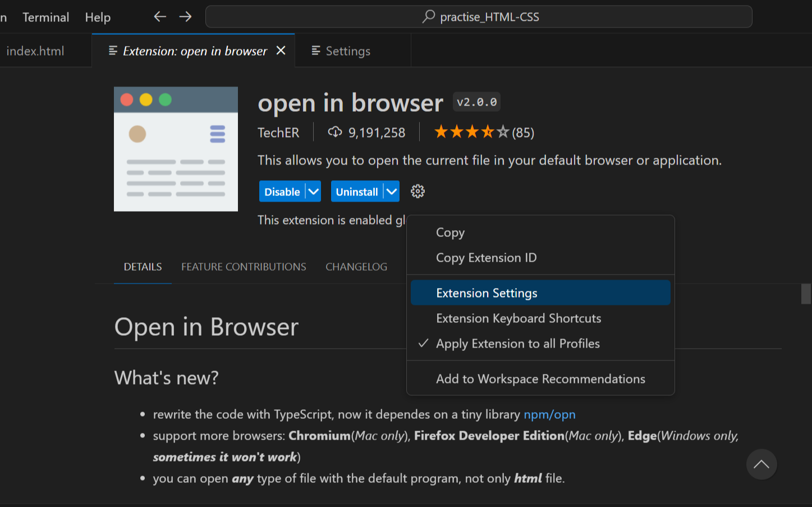The width and height of the screenshot is (812, 507).
Task: Open the npm/opn link
Action: click(549, 414)
